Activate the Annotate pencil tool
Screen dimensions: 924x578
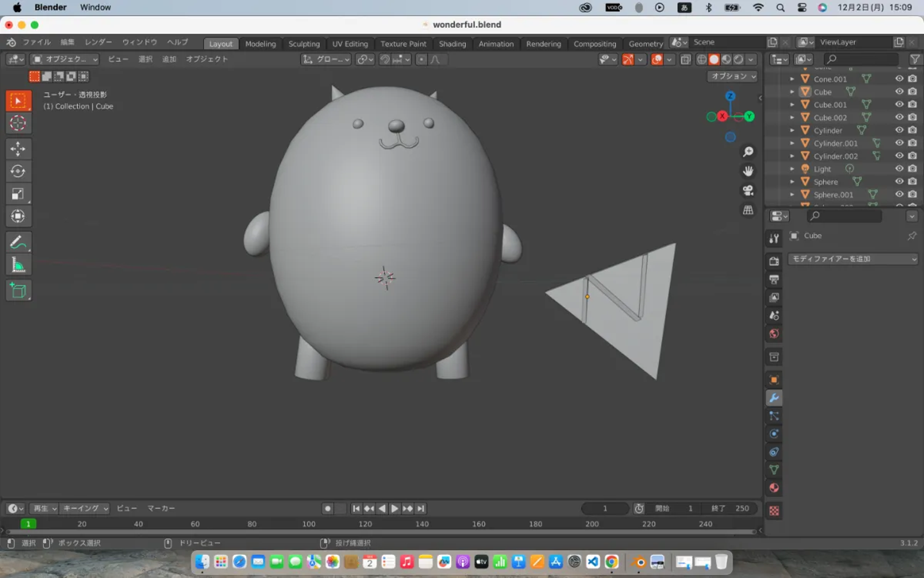[x=18, y=242]
